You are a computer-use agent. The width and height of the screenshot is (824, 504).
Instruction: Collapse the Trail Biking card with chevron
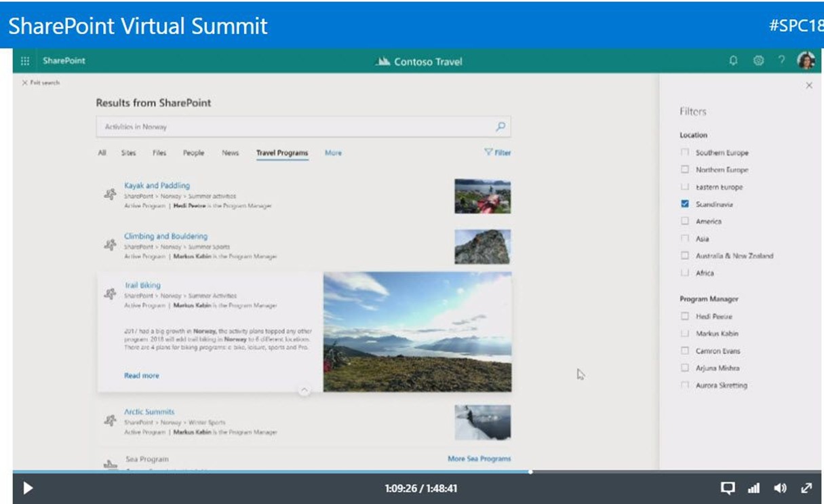304,390
